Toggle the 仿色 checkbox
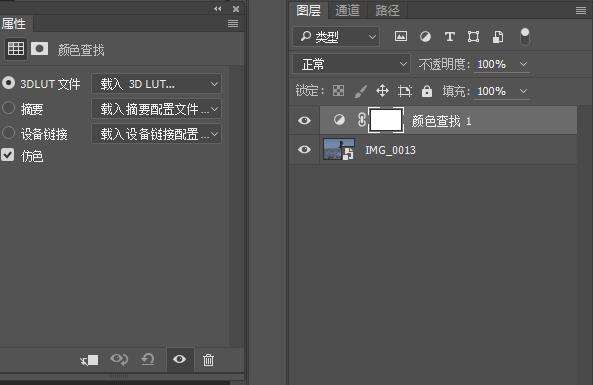Screen dimensions: 593x385 click(8, 155)
